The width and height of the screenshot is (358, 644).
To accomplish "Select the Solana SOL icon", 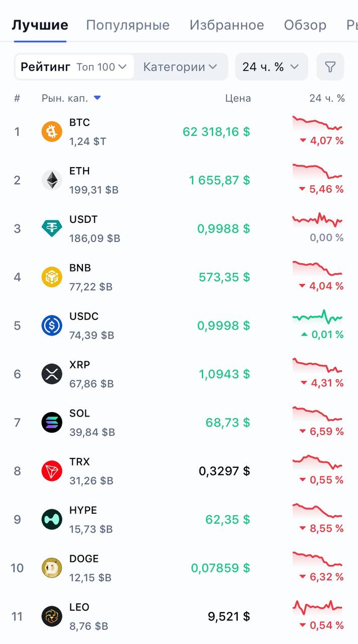I will coord(52,423).
